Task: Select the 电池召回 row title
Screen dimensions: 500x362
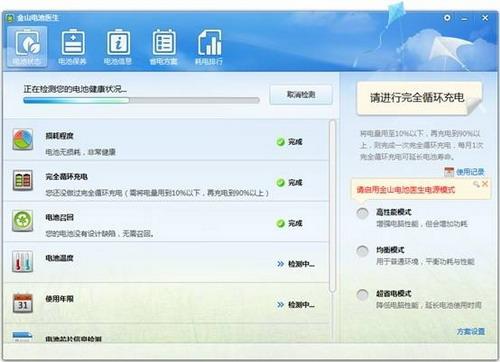Action: pos(59,217)
